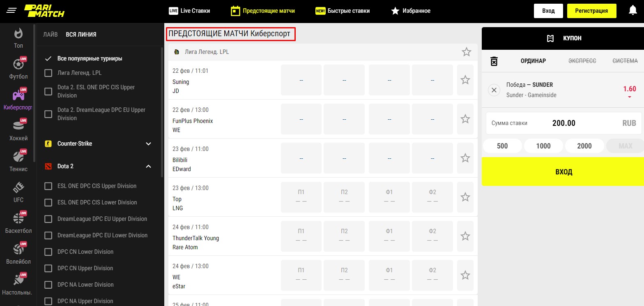
Task: Check ESL ONE DPC CIS Lower Division
Action: tap(48, 202)
